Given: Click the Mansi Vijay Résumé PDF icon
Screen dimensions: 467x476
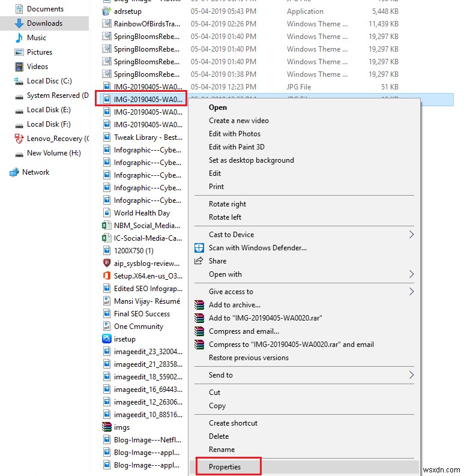Looking at the screenshot, I should click(107, 301).
